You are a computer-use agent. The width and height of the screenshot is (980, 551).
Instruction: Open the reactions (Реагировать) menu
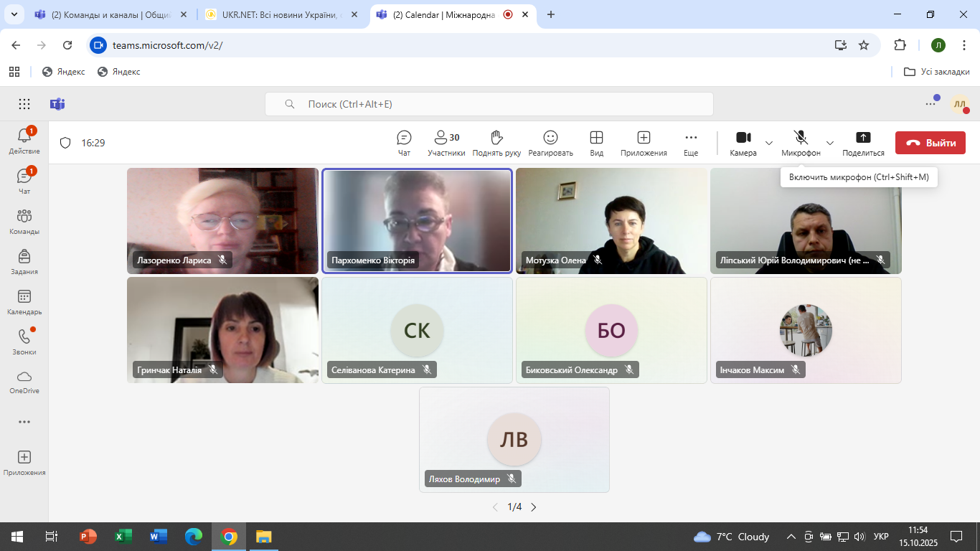[x=550, y=142]
